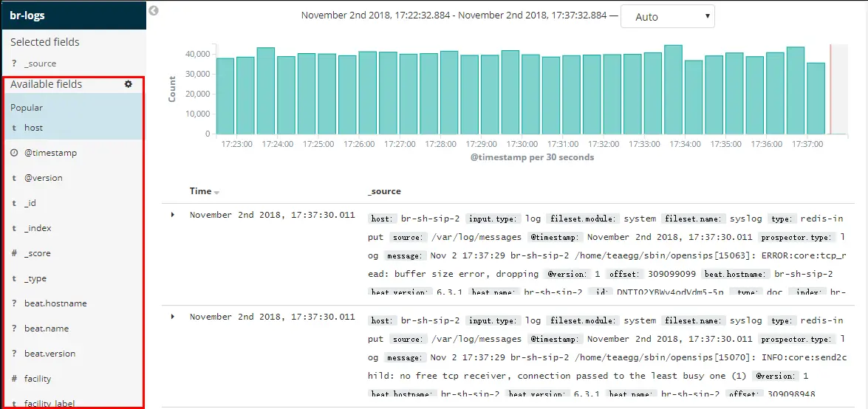Open Available fields settings gear

129,84
